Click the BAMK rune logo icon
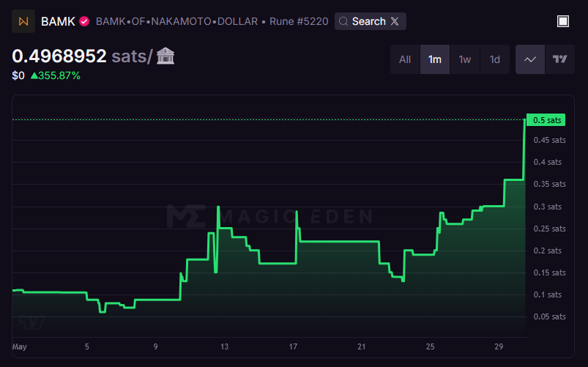This screenshot has height=367, width=588. [x=23, y=21]
